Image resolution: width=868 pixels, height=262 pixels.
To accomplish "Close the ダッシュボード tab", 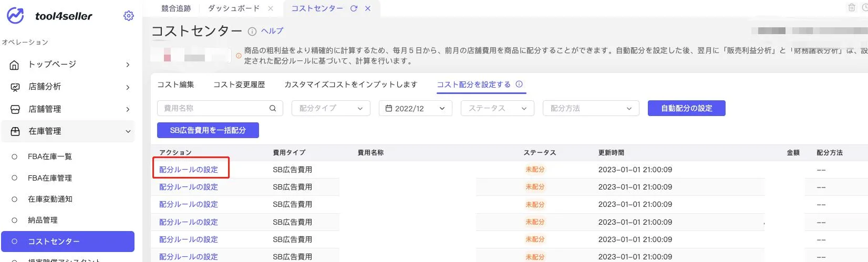I will (x=271, y=8).
